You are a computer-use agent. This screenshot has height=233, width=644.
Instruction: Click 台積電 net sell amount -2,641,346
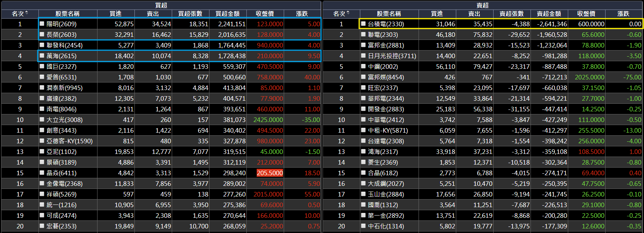552,24
